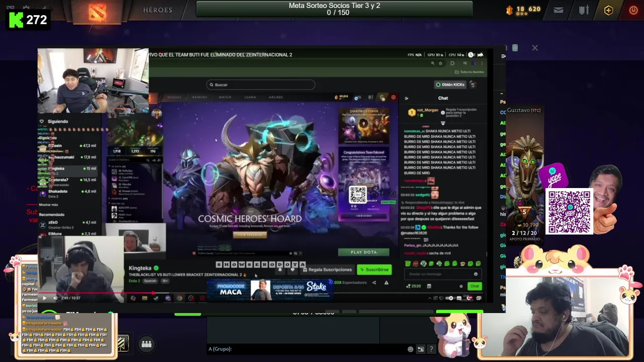Click VIEW EVENT on the Team Falcons panel

coord(364,216)
